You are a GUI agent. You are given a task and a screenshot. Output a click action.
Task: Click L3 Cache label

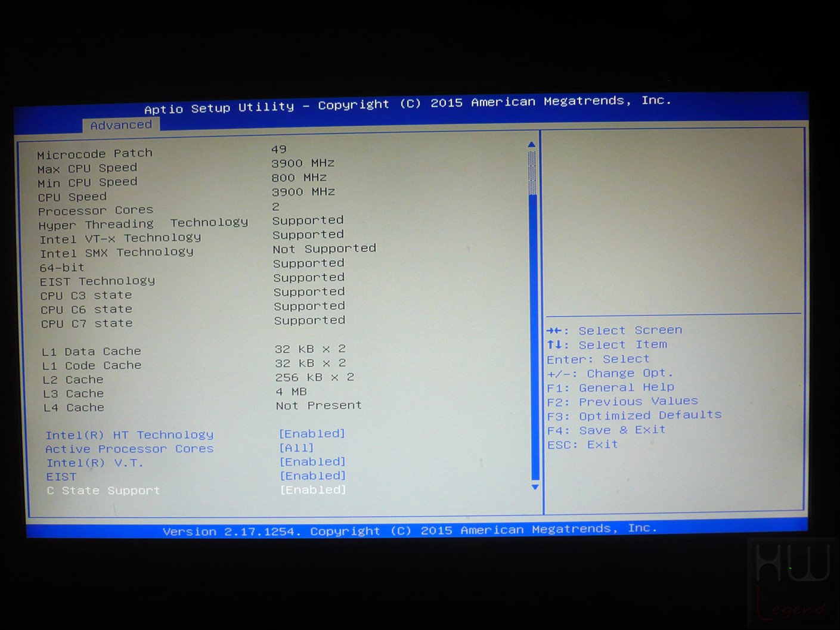[74, 394]
